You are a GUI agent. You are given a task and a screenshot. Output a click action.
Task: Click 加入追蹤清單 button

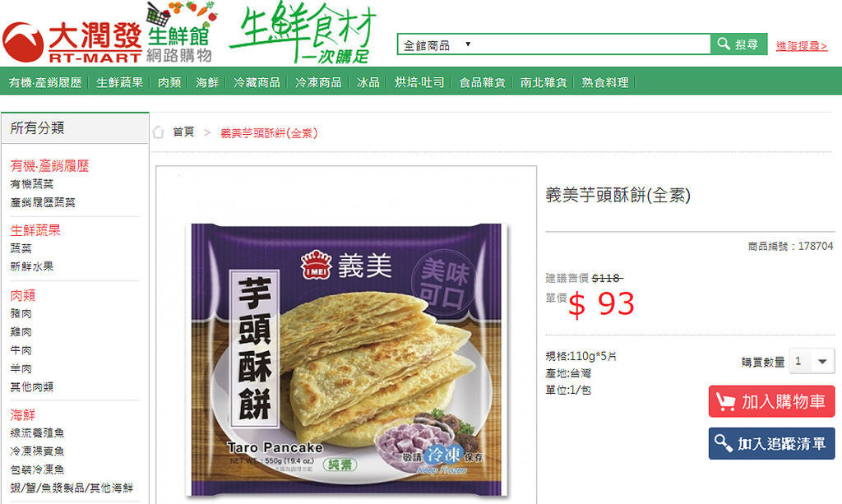coord(771,443)
